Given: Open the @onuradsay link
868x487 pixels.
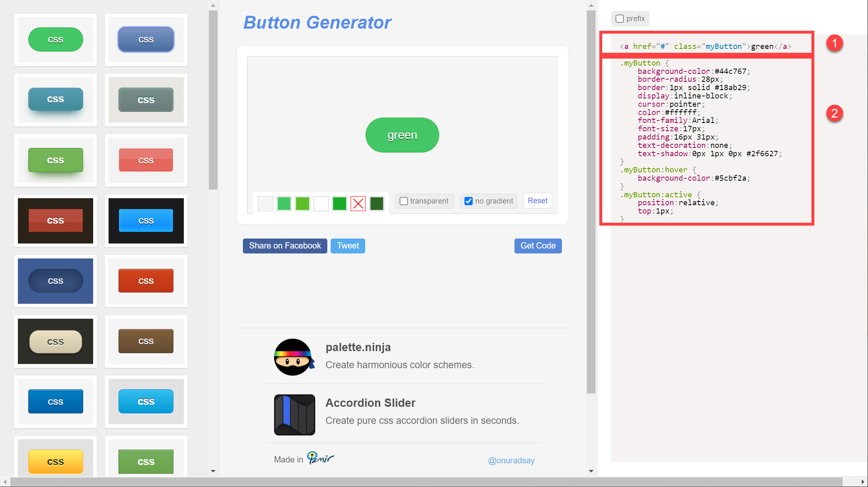Looking at the screenshot, I should [x=511, y=460].
